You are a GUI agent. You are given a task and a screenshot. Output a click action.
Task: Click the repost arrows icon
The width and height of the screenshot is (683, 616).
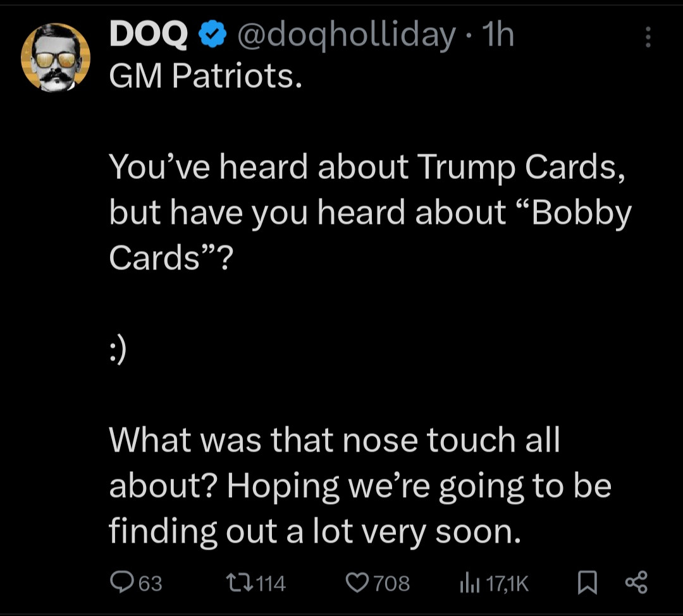[x=238, y=582]
